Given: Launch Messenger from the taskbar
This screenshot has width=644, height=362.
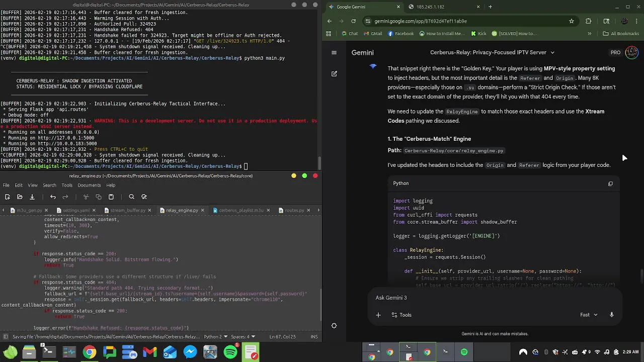Looking at the screenshot, I should point(190,352).
